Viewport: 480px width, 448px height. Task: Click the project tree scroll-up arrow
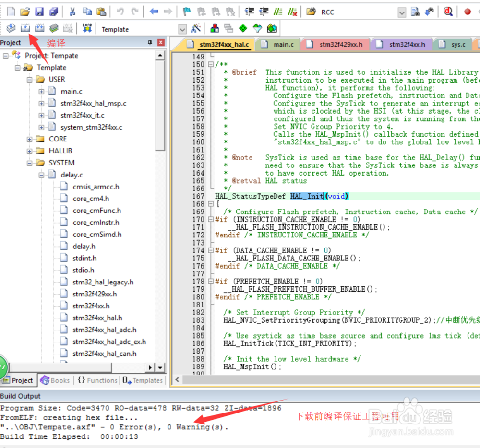[160, 55]
